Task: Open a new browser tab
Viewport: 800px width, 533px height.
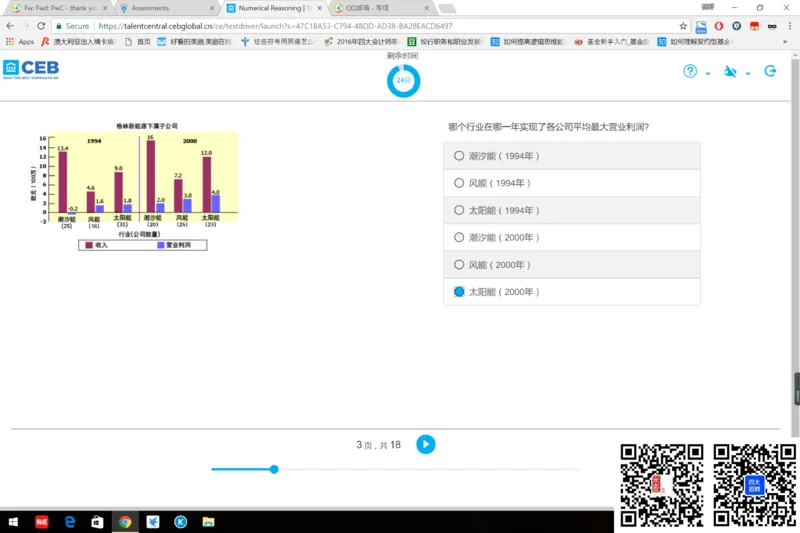Action: 447,9
